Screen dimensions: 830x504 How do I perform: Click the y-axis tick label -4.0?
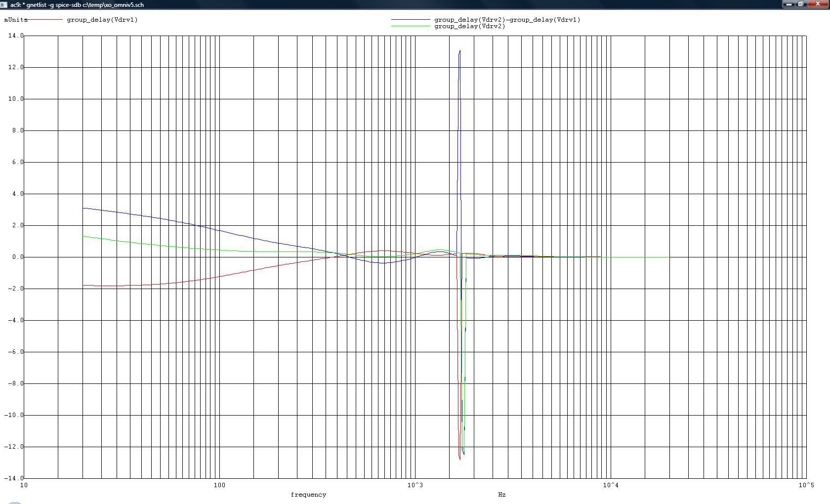16,320
